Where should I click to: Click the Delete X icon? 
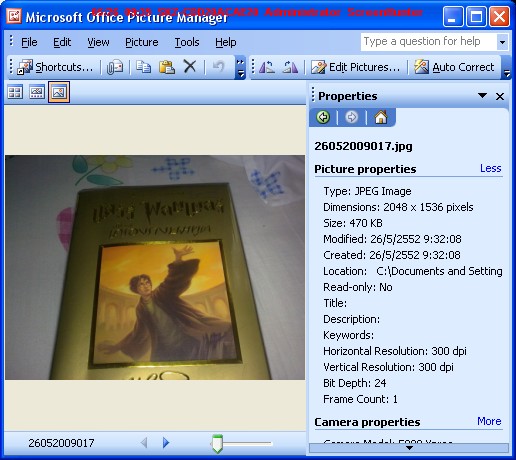pyautogui.click(x=190, y=67)
